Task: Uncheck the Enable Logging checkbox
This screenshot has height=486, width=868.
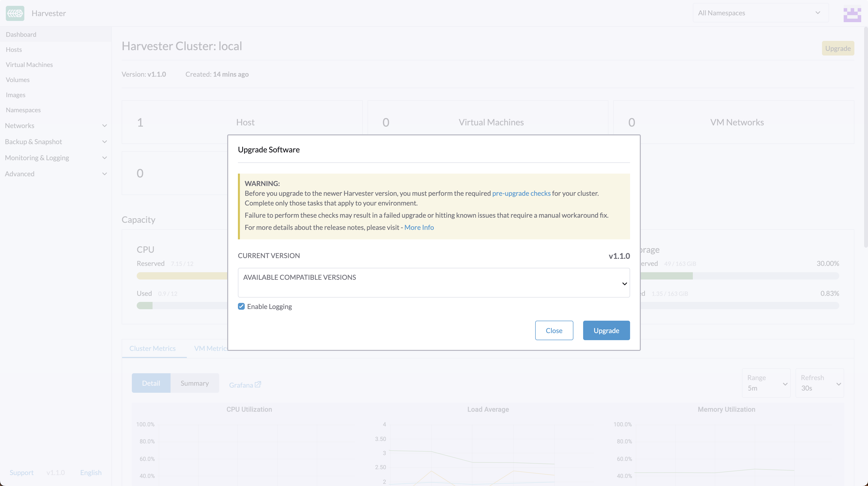Action: tap(241, 306)
